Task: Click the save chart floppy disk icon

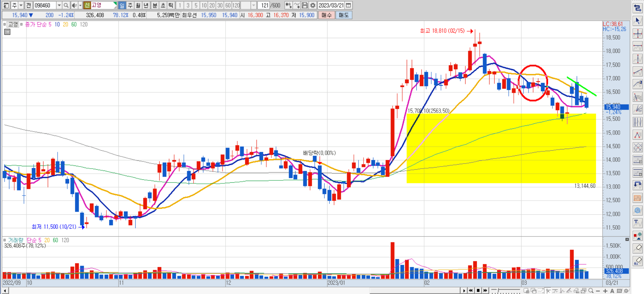Action: [x=305, y=5]
